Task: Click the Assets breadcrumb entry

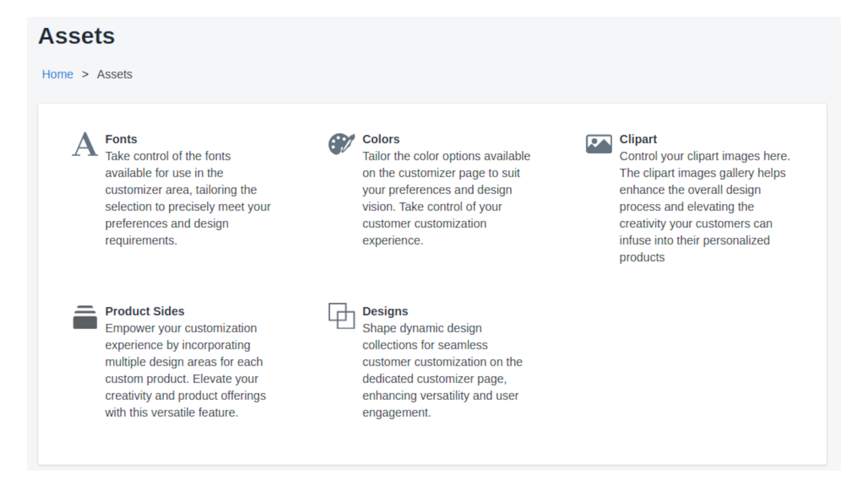Action: [114, 74]
